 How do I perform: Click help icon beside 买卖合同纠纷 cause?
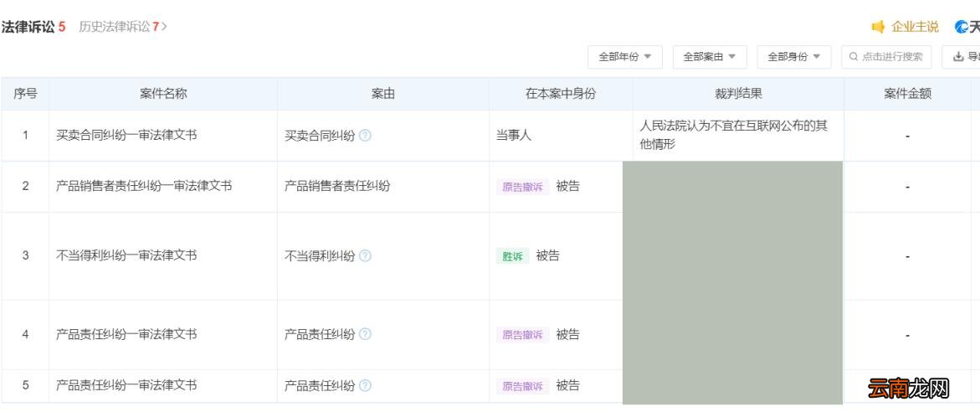click(x=365, y=135)
